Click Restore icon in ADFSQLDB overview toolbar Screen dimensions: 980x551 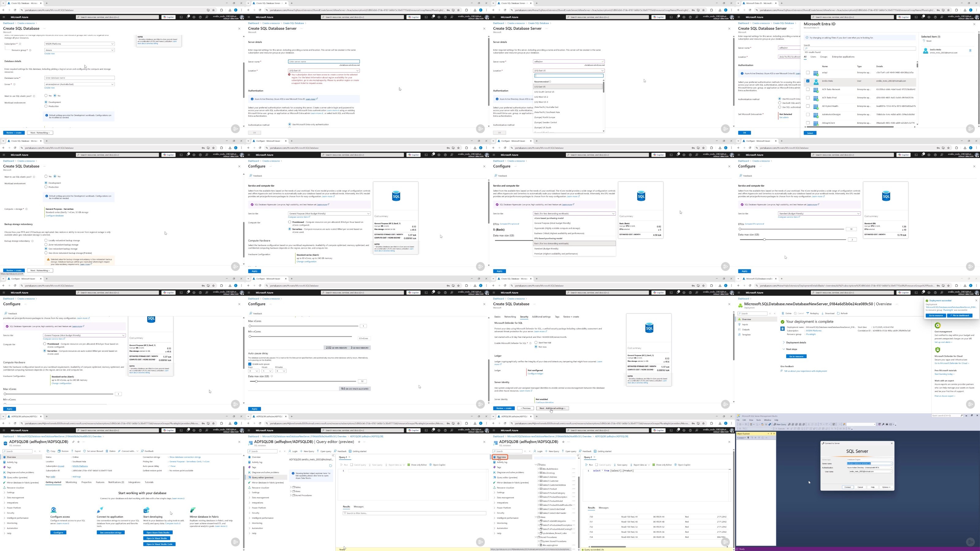tap(60, 451)
